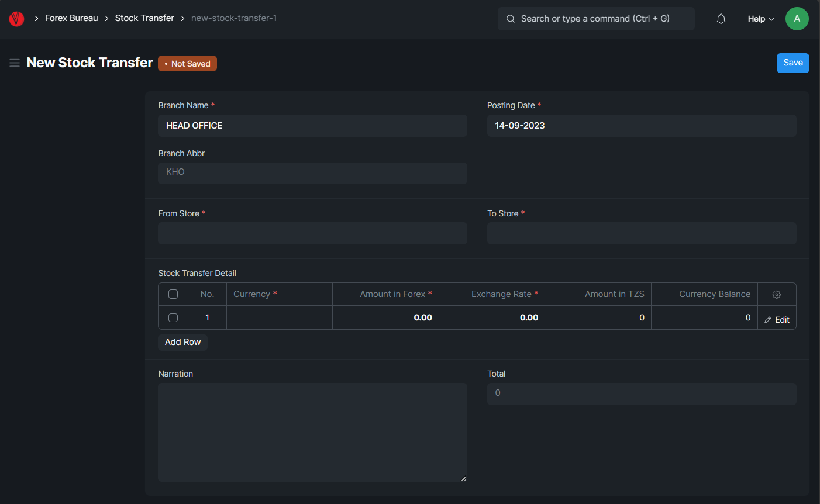Viewport: 820px width, 504px height.
Task: Click the No. column header
Action: pyautogui.click(x=207, y=294)
